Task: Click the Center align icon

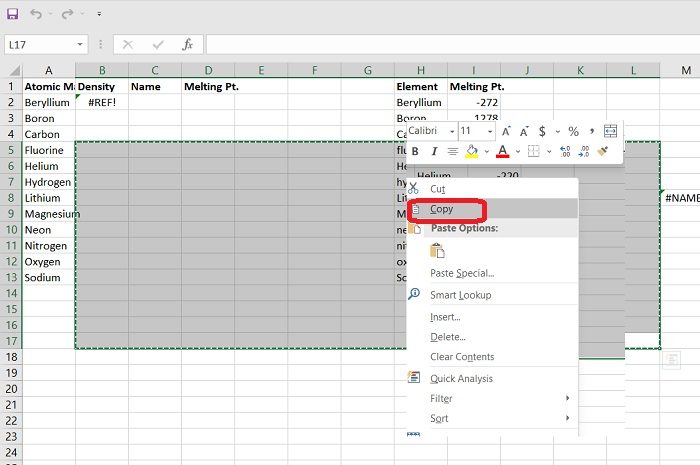Action: click(452, 151)
